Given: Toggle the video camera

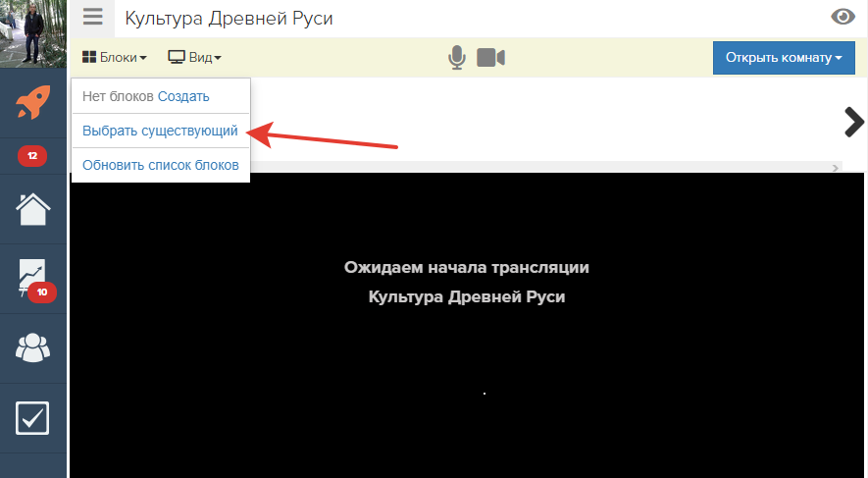Looking at the screenshot, I should point(491,58).
